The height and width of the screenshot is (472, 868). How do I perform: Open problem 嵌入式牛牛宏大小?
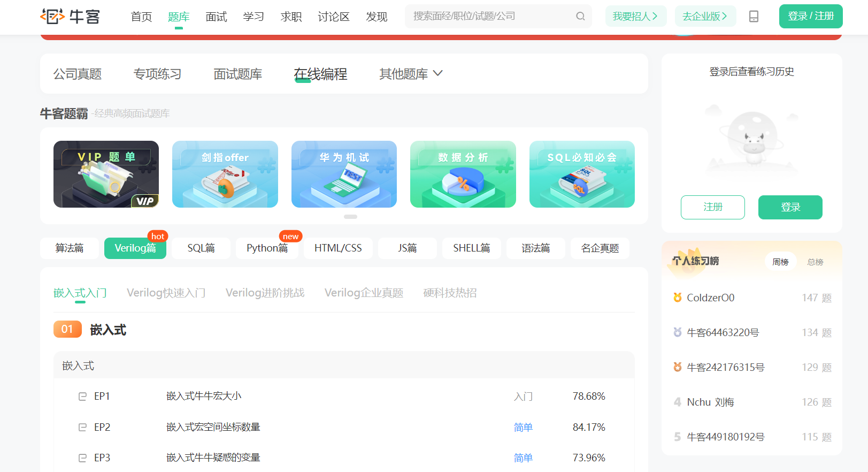[204, 397]
